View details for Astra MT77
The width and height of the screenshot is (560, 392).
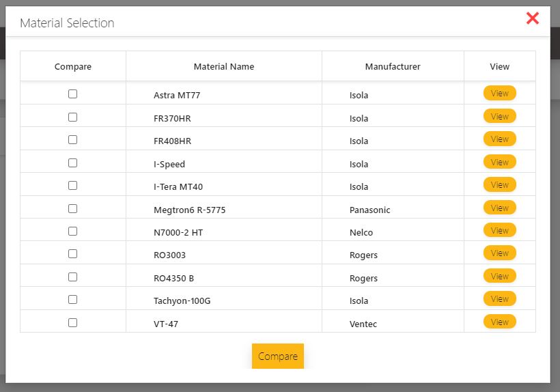pos(499,93)
